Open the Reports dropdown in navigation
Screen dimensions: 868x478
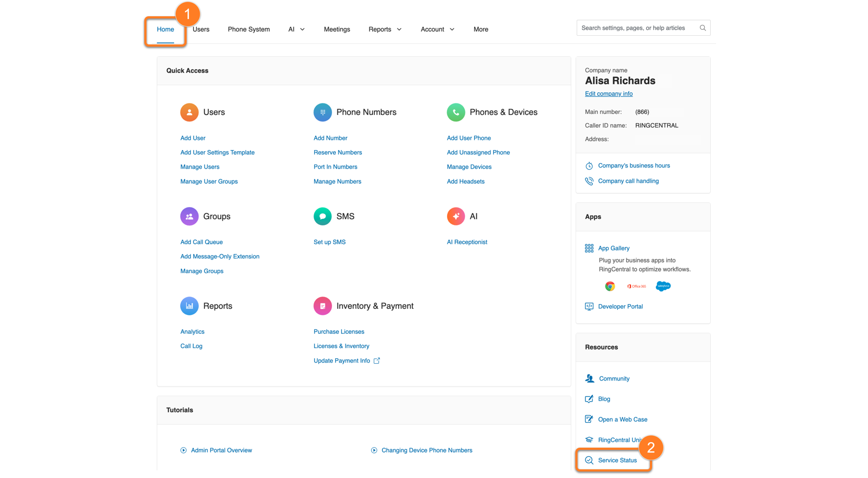pyautogui.click(x=385, y=29)
